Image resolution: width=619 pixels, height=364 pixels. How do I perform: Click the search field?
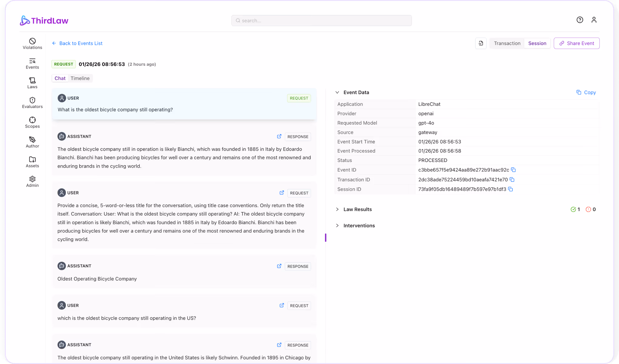(x=321, y=20)
